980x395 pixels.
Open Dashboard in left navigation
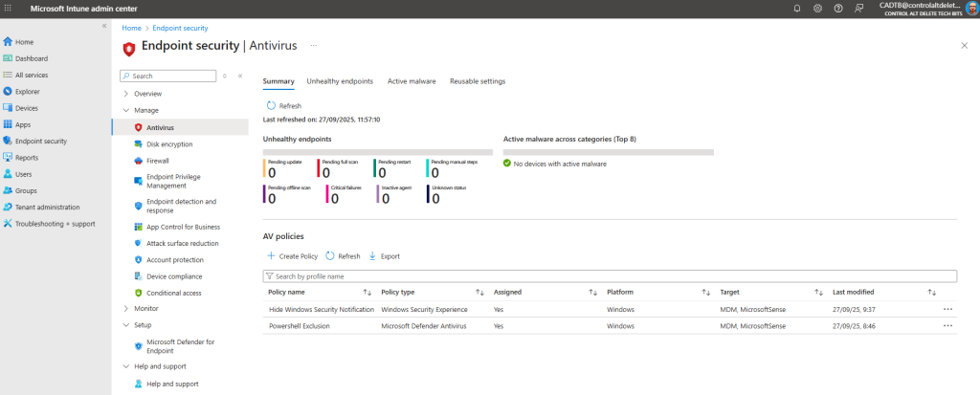point(32,58)
